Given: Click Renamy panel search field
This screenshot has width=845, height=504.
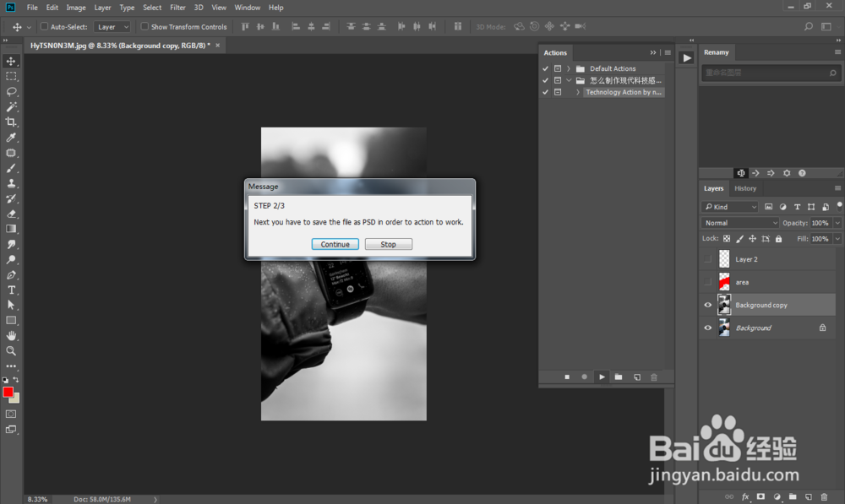Looking at the screenshot, I should coord(771,73).
